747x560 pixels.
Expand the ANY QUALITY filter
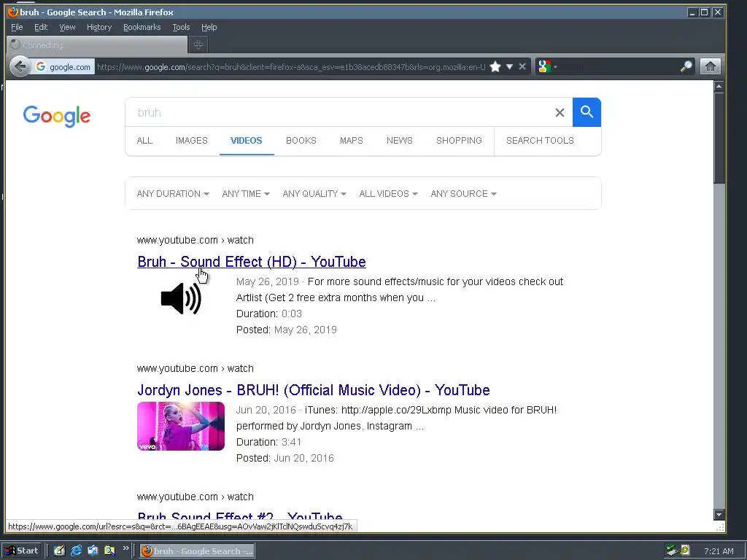314,194
